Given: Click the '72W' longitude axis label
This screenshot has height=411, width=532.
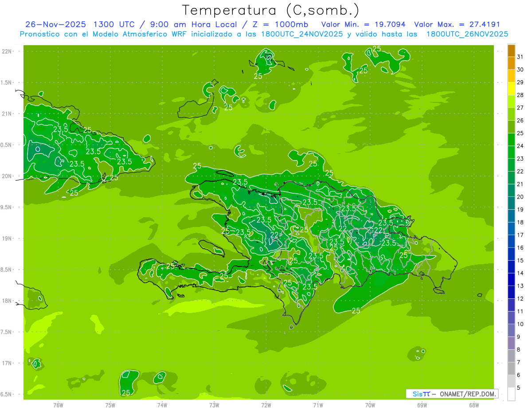Looking at the screenshot, I should (x=266, y=405).
